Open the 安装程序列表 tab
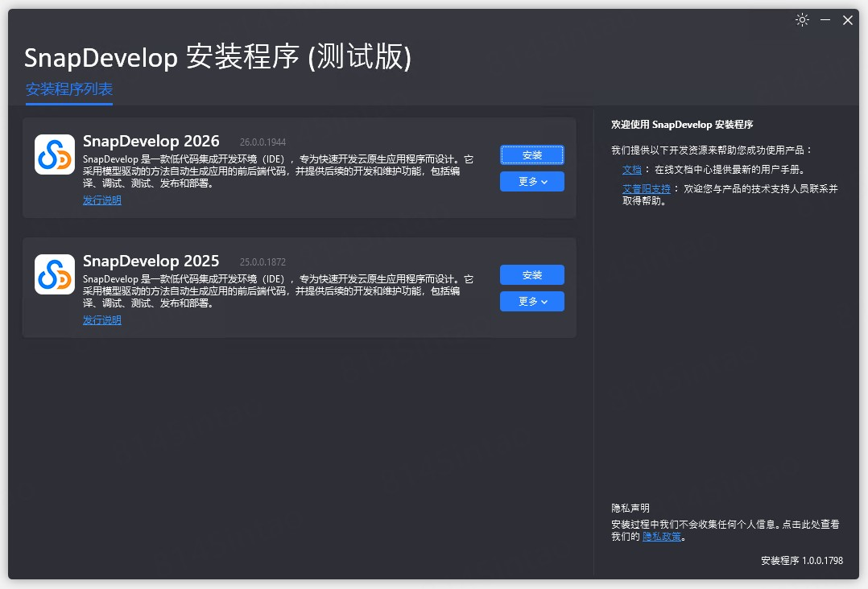868x589 pixels. click(69, 89)
